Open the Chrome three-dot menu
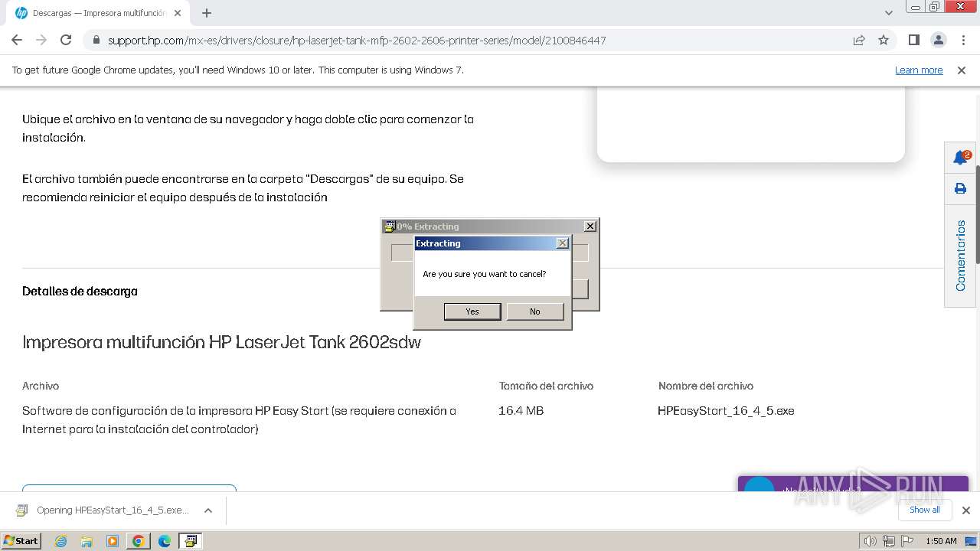This screenshot has height=551, width=980. pyautogui.click(x=962, y=40)
